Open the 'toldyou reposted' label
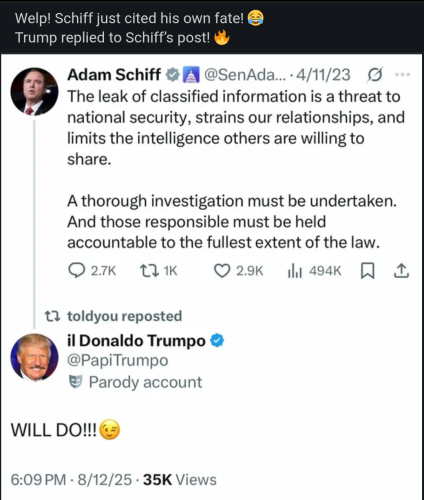 tap(113, 316)
